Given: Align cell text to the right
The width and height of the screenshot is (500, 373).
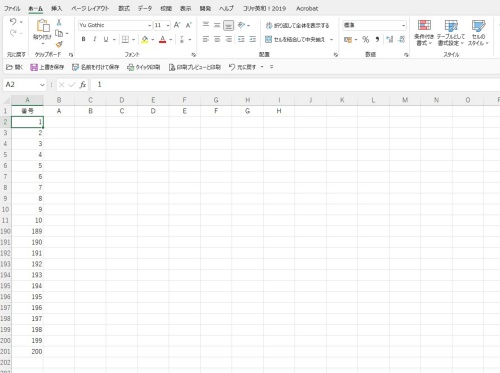Looking at the screenshot, I should (x=228, y=39).
